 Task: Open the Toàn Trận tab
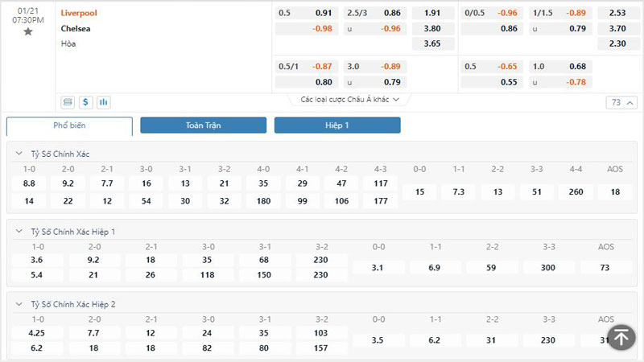[x=203, y=125]
